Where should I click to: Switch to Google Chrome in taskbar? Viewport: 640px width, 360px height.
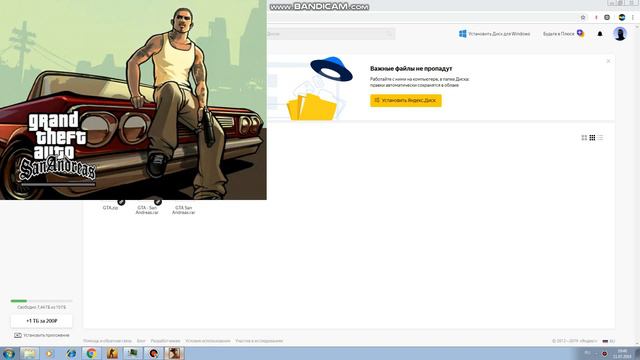pos(91,353)
